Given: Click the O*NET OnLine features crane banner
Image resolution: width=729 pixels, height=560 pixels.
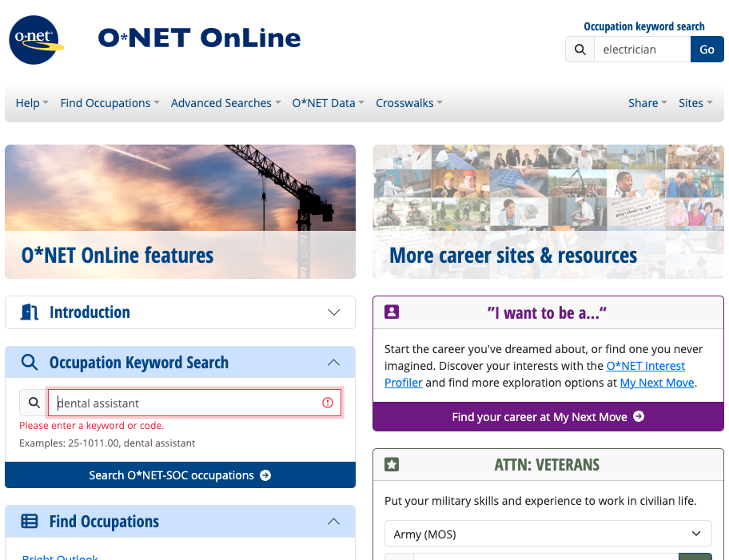Looking at the screenshot, I should click(181, 212).
